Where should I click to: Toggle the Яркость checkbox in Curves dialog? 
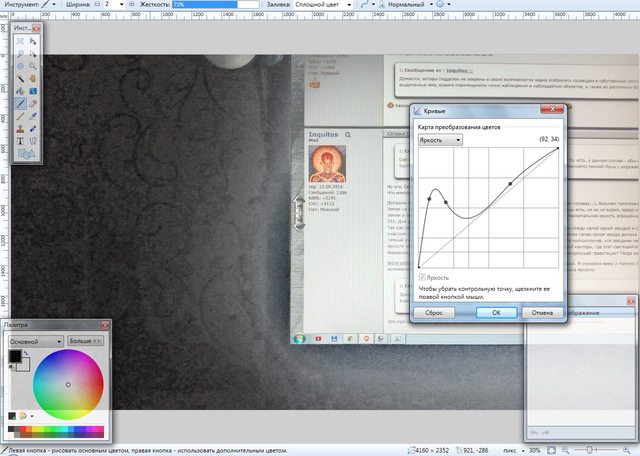pos(422,277)
